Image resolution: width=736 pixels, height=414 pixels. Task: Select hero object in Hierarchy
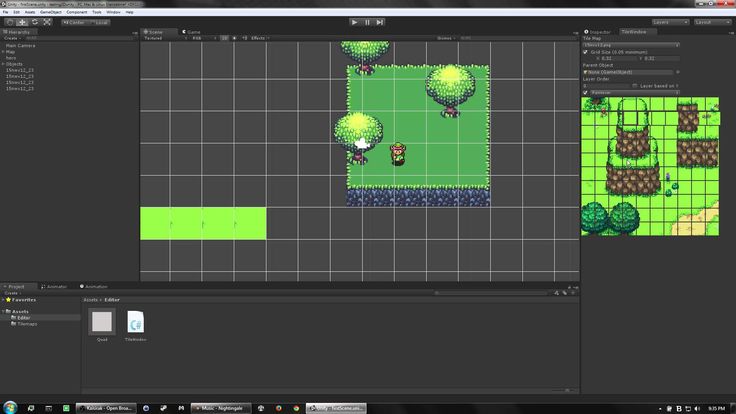coord(11,58)
